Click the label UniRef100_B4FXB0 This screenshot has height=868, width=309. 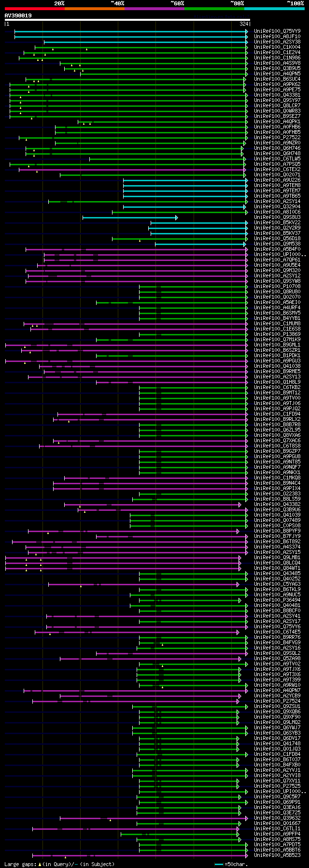(277, 765)
